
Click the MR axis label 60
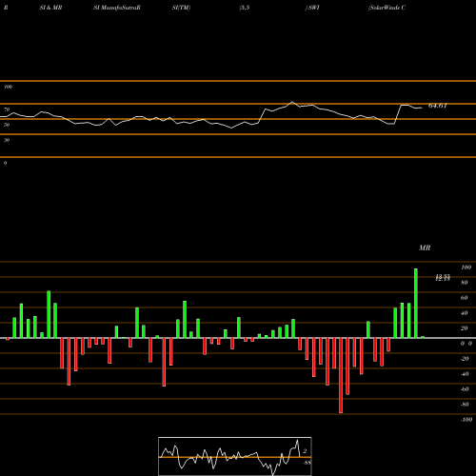coord(464,298)
